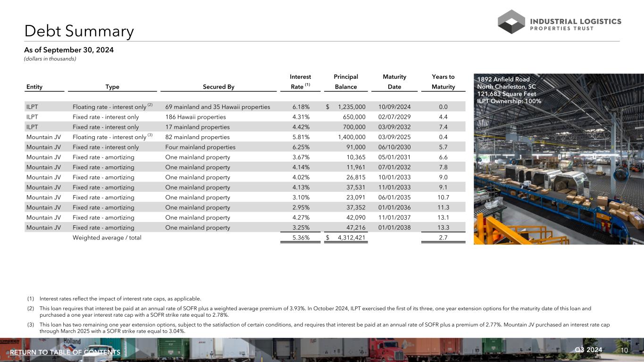
Task: Click the 06/10/2030 maturity date
Action: 394,147
